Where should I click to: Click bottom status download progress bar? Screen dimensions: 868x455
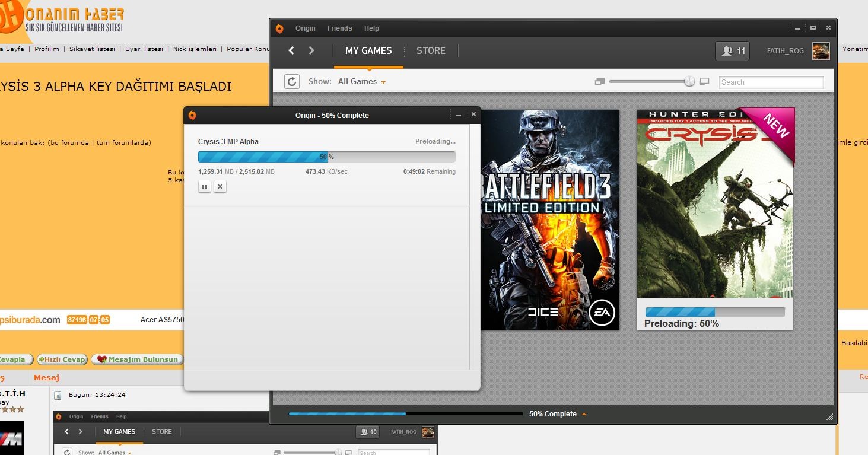tap(406, 413)
